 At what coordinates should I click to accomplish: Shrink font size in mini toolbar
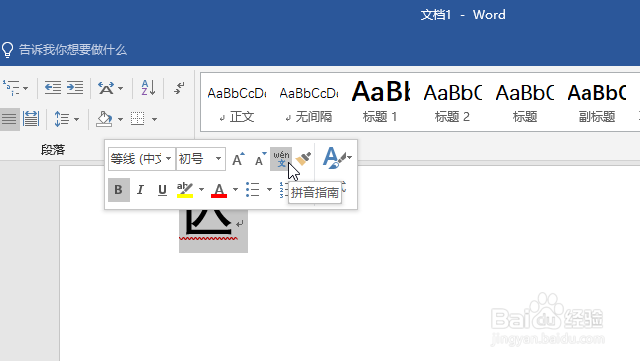tap(260, 159)
